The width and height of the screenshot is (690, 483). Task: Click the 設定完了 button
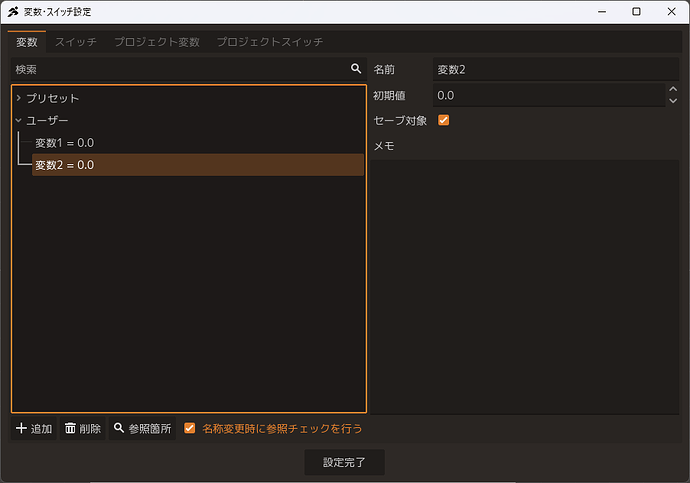click(x=345, y=462)
